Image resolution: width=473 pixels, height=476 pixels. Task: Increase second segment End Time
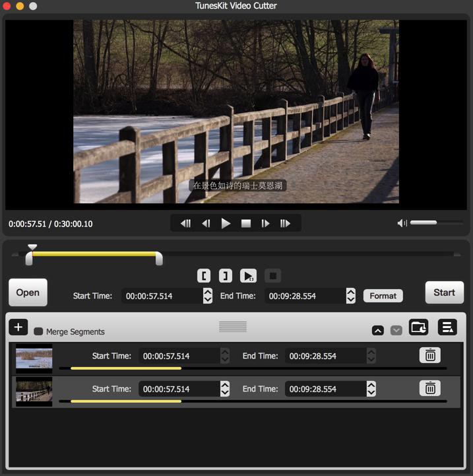point(371,386)
